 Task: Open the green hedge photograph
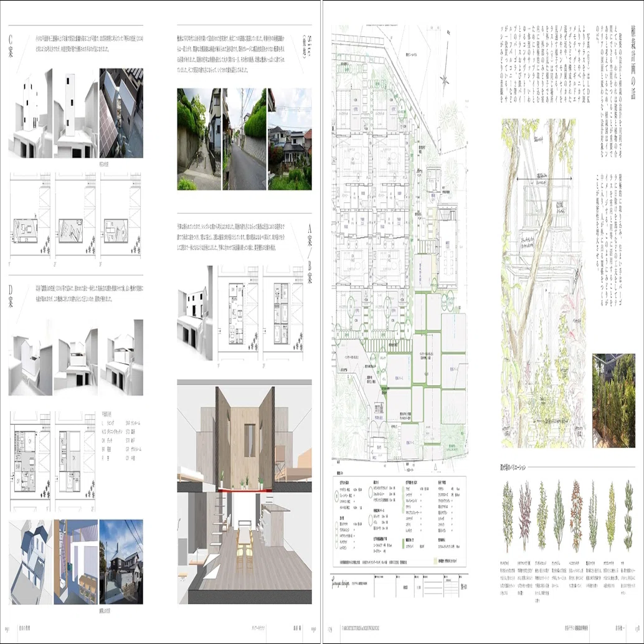(x=613, y=400)
